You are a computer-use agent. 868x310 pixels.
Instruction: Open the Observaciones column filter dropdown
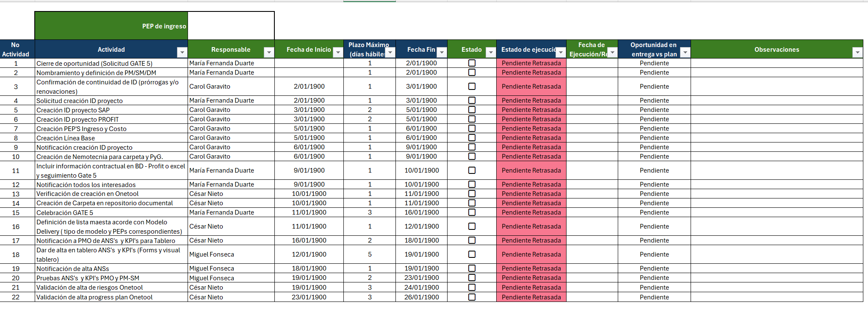tap(857, 52)
